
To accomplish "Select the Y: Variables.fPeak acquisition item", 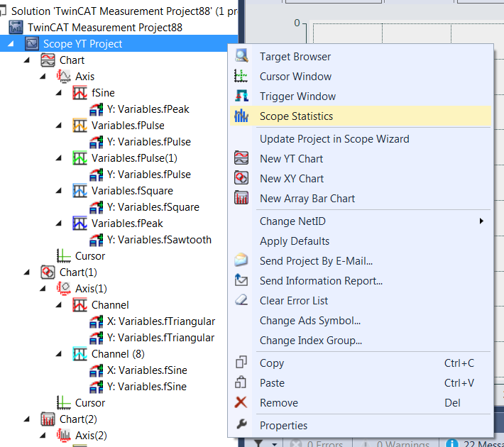I will click(148, 109).
